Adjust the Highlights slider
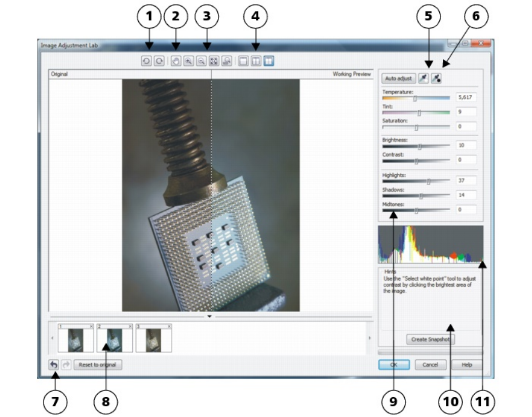532x417 pixels. click(416, 181)
